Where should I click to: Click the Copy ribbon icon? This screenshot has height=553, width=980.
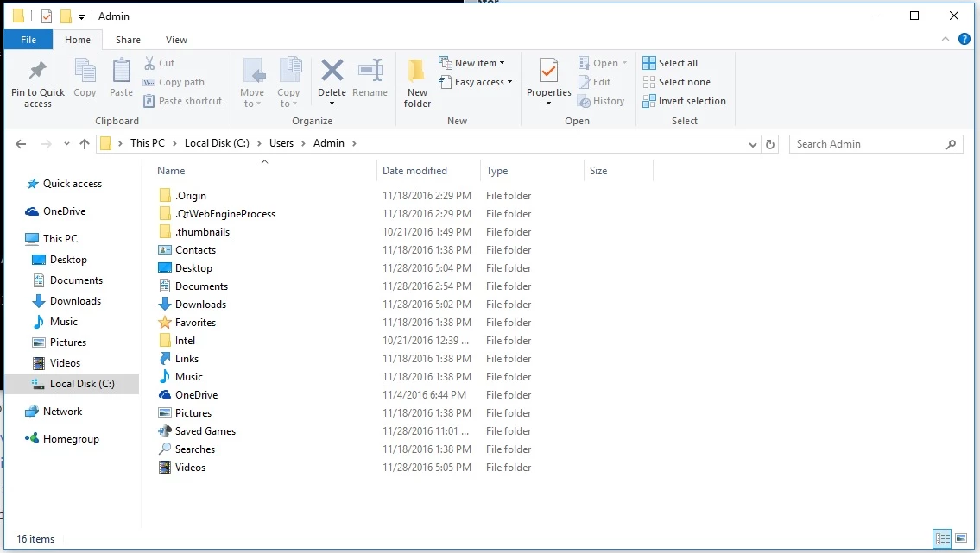click(x=85, y=71)
